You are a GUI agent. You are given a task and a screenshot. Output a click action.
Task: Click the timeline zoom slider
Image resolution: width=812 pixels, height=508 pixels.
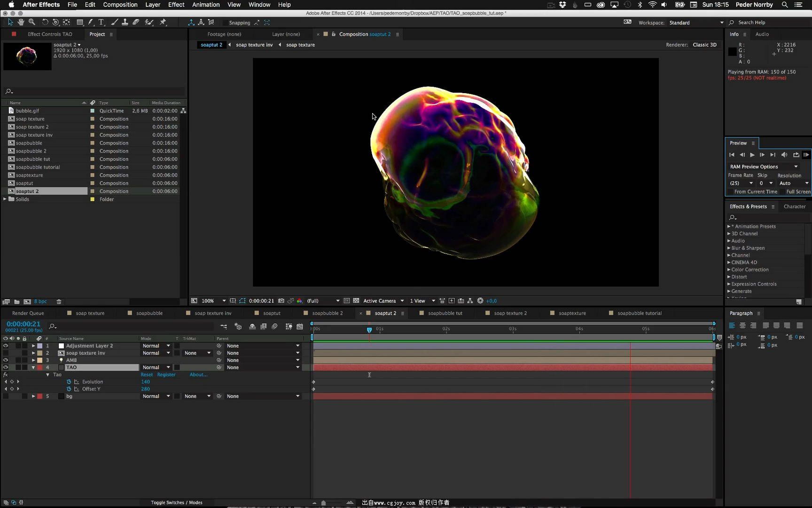323,503
